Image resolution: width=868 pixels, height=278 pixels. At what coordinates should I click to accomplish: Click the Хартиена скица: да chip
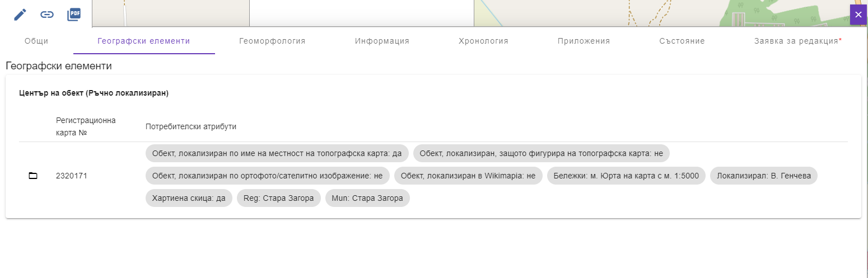click(189, 198)
